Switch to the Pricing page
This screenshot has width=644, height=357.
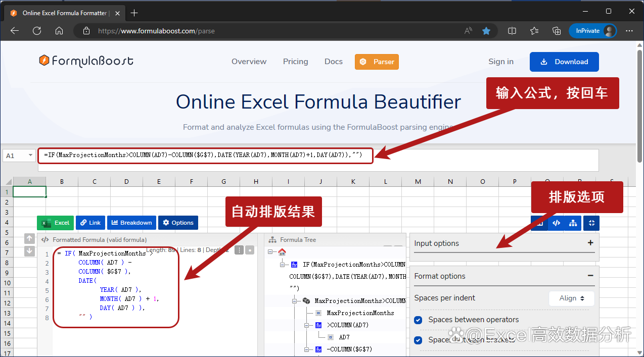[x=295, y=62]
